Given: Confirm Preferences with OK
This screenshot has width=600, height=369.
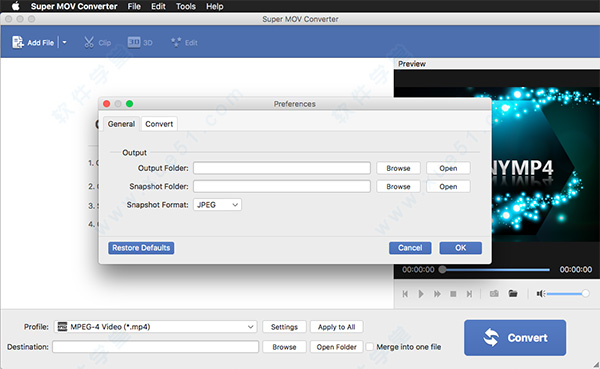Looking at the screenshot, I should 460,248.
